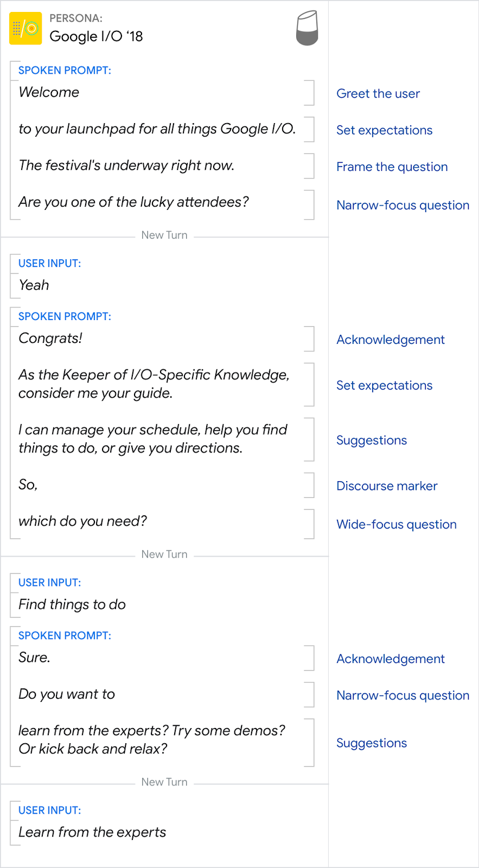Click the user input "Find things to do"
This screenshot has height=868, width=479.
pyautogui.click(x=72, y=605)
